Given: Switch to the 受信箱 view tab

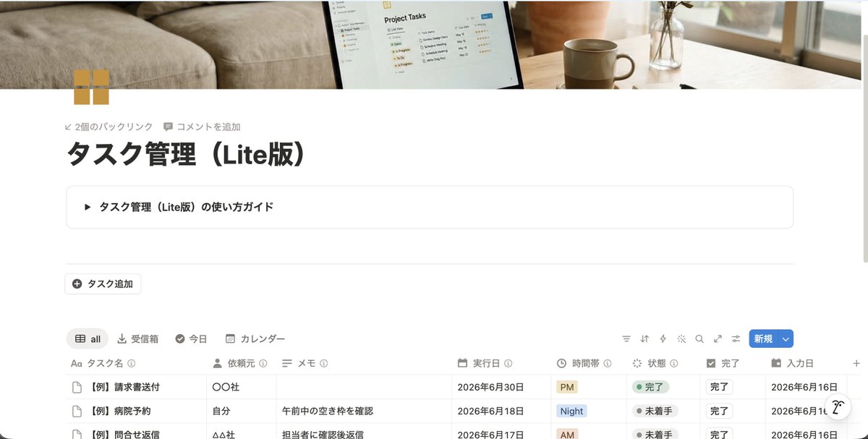Looking at the screenshot, I should 137,338.
